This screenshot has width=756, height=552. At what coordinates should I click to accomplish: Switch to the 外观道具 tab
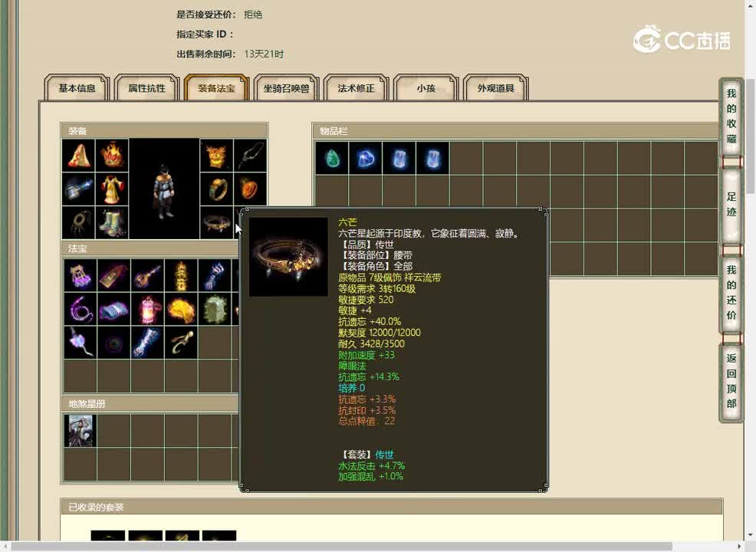[x=495, y=88]
